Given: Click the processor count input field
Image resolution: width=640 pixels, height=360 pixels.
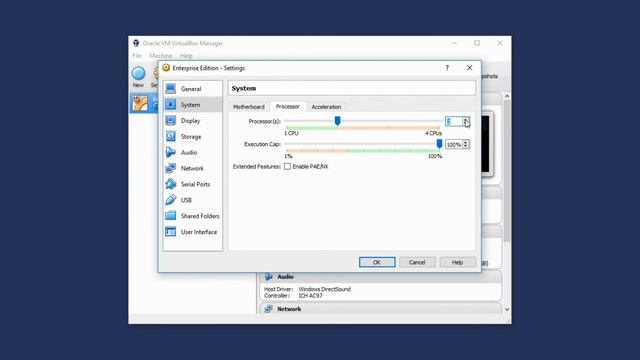Looking at the screenshot, I should (x=454, y=122).
